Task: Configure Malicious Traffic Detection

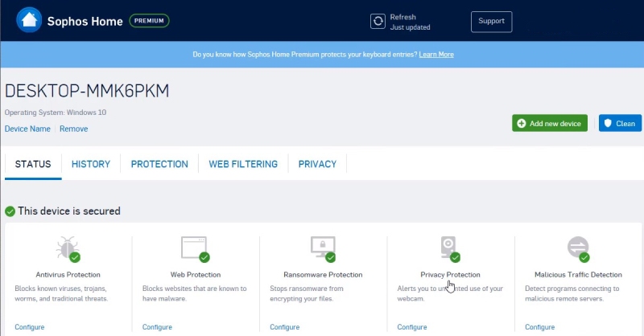Action: click(539, 327)
